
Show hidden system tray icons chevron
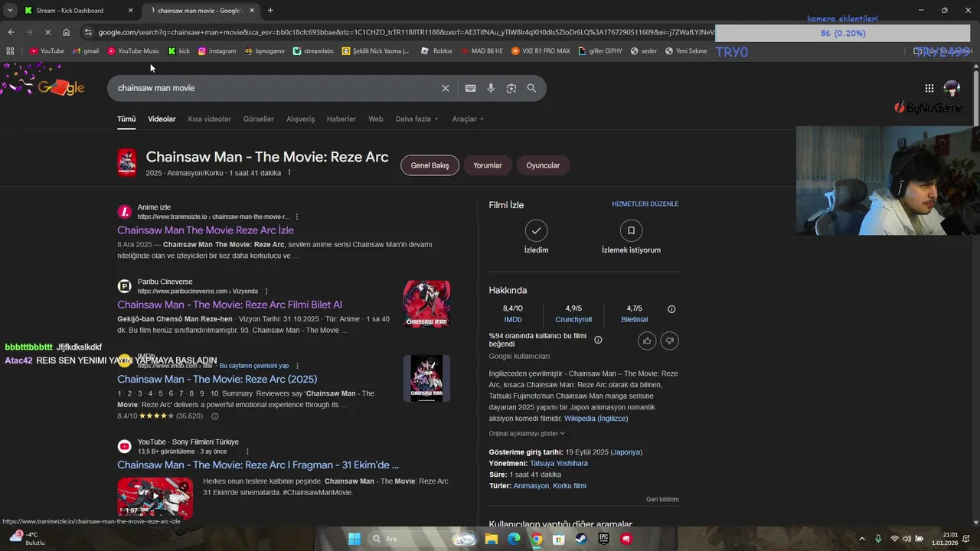861,539
